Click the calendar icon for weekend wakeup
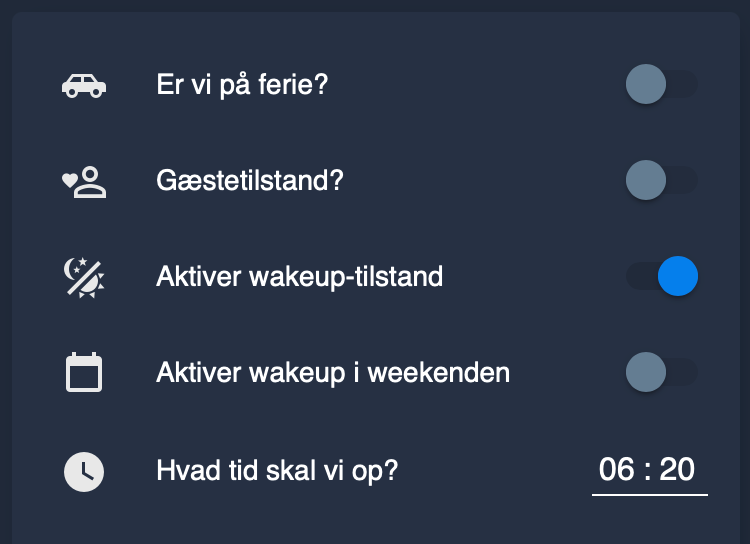750x544 pixels. click(84, 372)
